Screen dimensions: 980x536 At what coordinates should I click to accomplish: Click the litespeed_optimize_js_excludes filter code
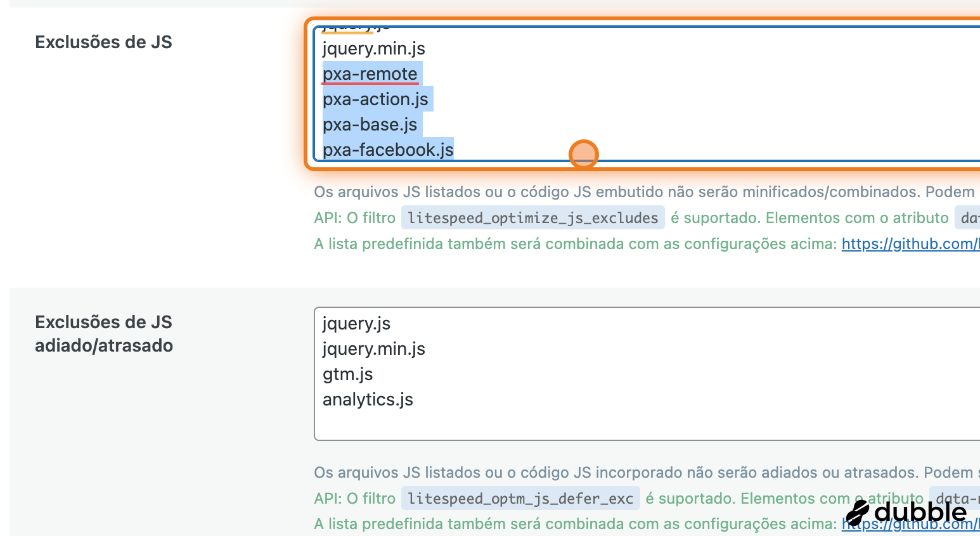(x=532, y=218)
